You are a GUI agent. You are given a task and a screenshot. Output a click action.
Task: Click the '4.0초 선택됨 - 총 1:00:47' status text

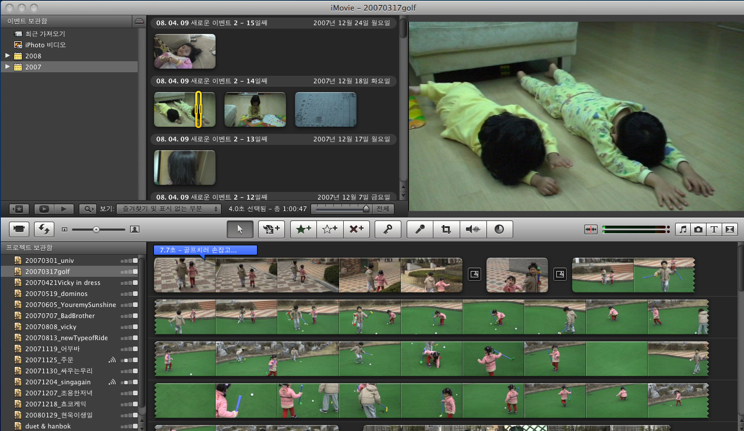[x=267, y=209]
